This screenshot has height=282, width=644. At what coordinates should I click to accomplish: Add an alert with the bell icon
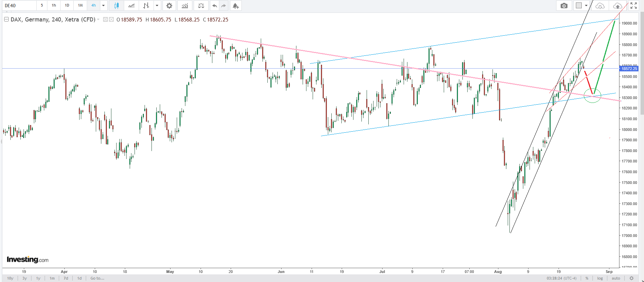point(236,6)
